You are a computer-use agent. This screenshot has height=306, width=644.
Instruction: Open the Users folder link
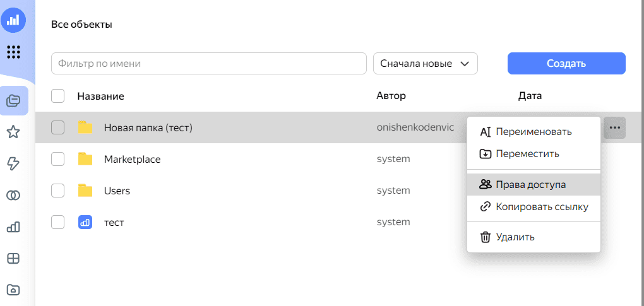tap(117, 191)
